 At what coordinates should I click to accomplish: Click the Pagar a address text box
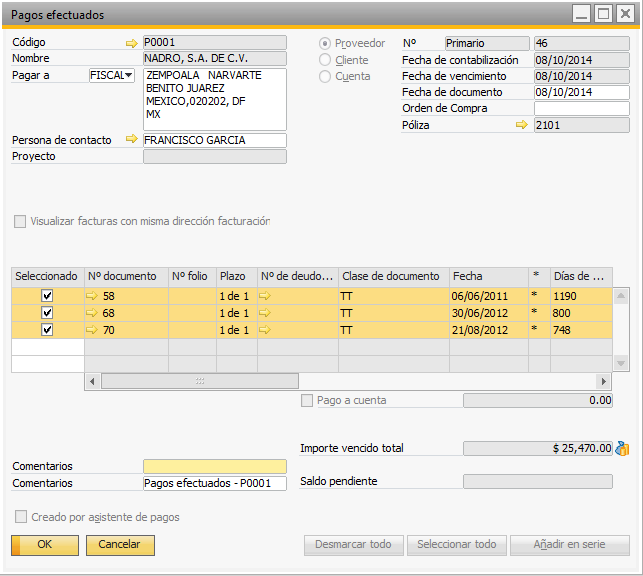[x=215, y=99]
